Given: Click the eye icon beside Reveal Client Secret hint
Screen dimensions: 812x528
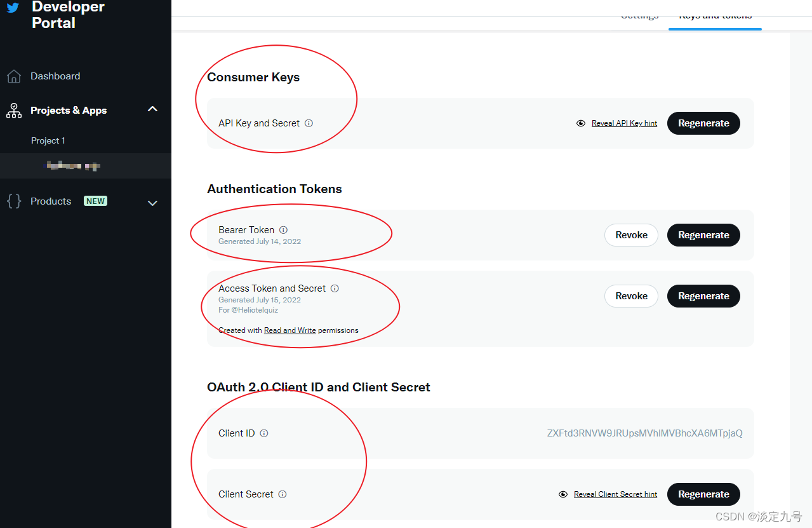Looking at the screenshot, I should click(x=563, y=494).
